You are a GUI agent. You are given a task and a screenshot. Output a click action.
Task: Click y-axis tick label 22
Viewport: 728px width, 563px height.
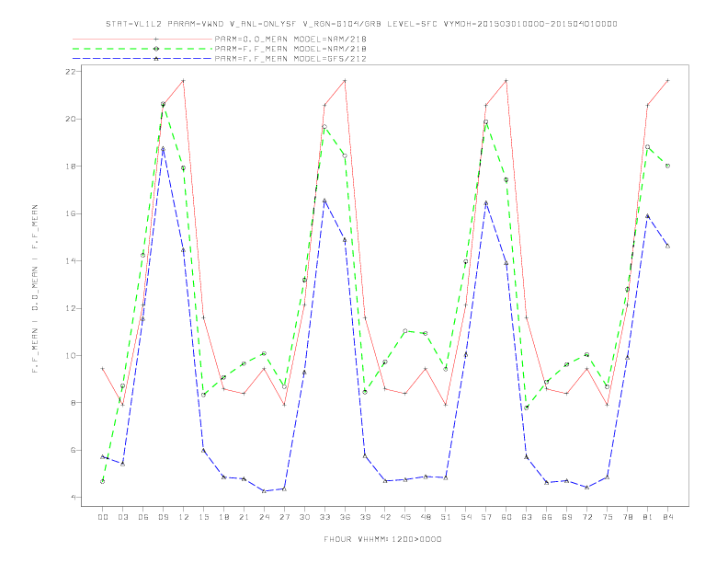click(71, 72)
